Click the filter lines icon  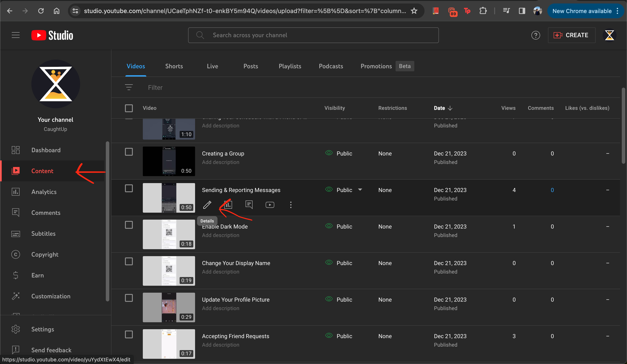(x=129, y=87)
